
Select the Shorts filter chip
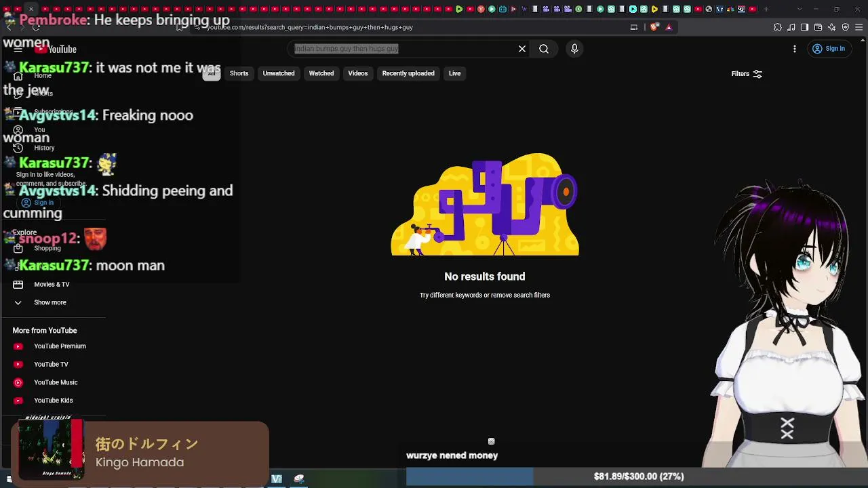(239, 73)
